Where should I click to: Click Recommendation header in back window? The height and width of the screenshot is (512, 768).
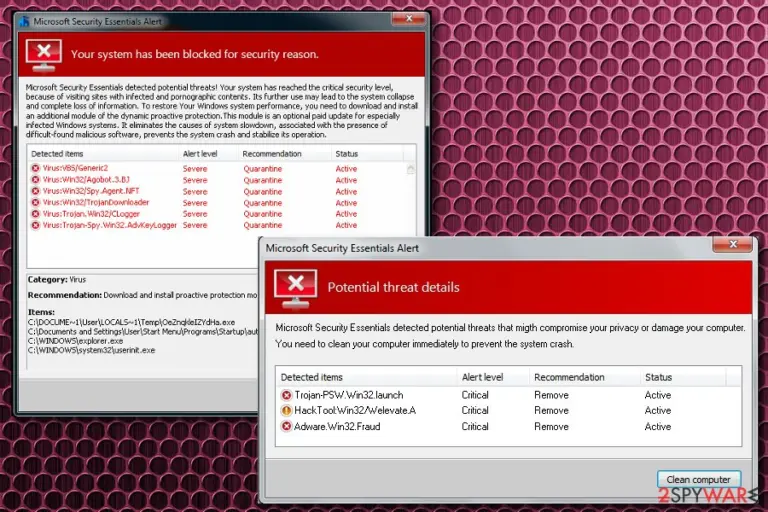tap(285, 153)
